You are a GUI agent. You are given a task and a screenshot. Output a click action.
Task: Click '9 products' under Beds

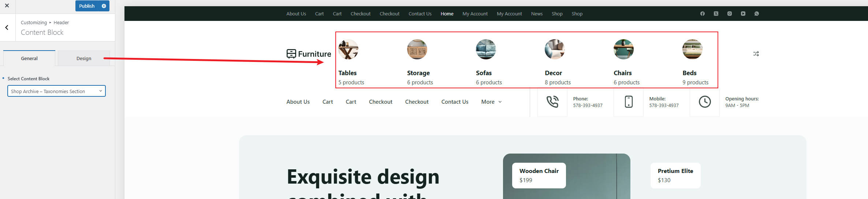tap(695, 82)
